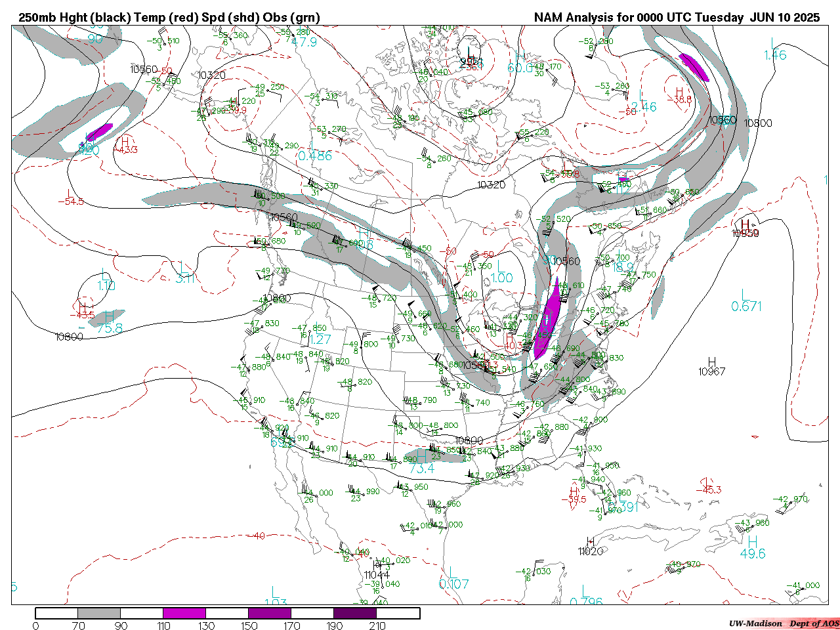Select the cyan H marker above 49.6
Image resolution: width=840 pixels, height=630 pixels.
(753, 541)
